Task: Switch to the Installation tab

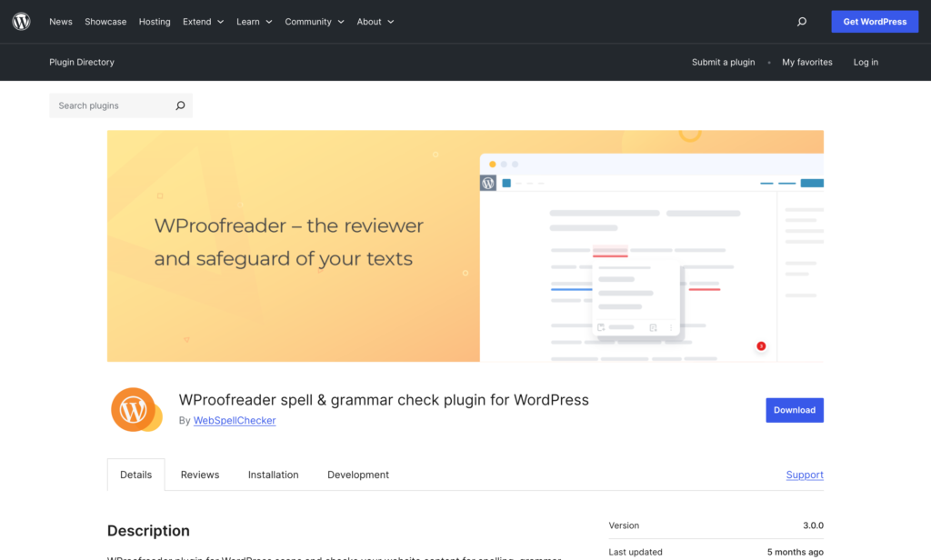Action: [x=273, y=475]
